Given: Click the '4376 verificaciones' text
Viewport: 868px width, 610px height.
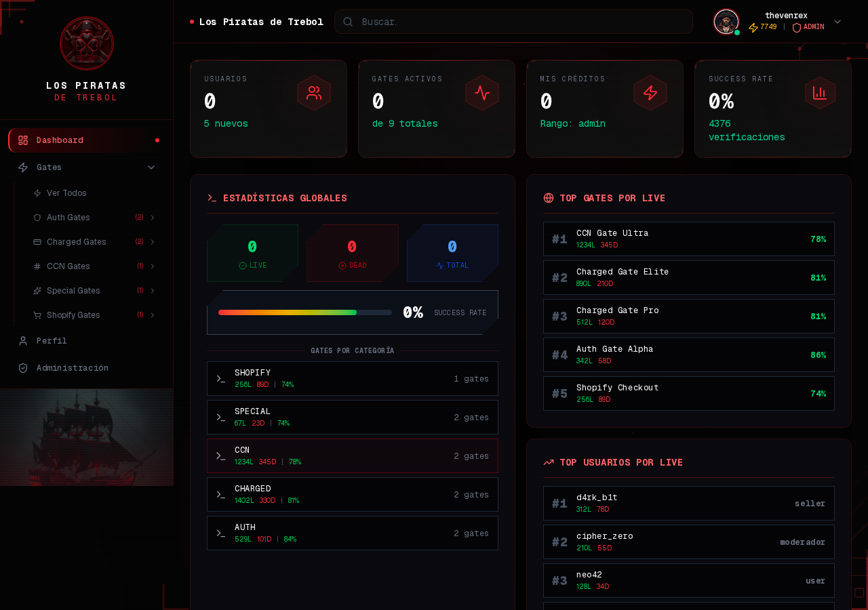Looking at the screenshot, I should pos(747,131).
